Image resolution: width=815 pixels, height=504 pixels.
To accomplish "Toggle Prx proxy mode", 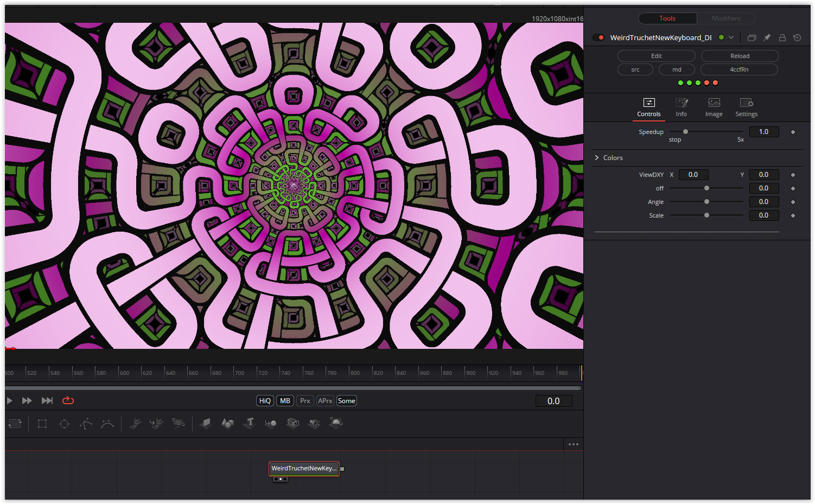I will click(305, 401).
